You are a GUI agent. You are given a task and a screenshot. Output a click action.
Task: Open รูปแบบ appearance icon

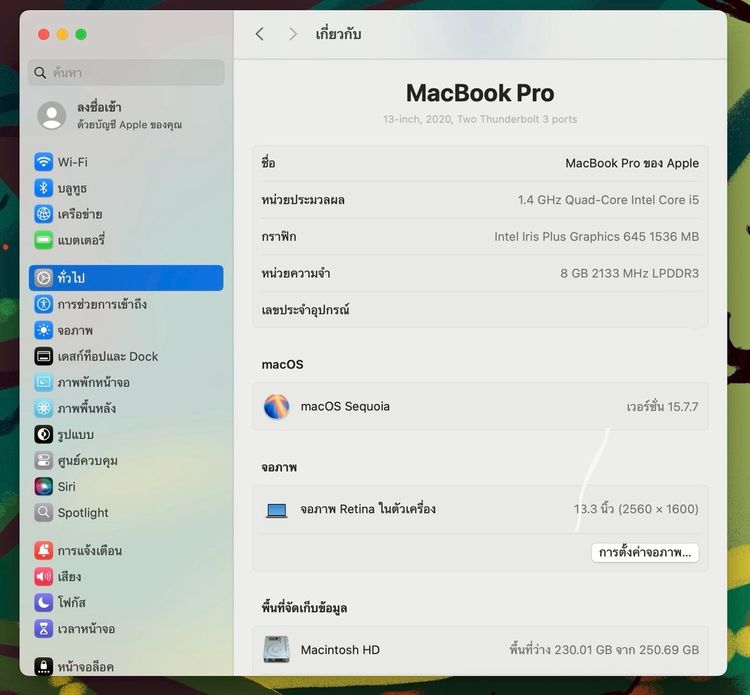pyautogui.click(x=44, y=434)
